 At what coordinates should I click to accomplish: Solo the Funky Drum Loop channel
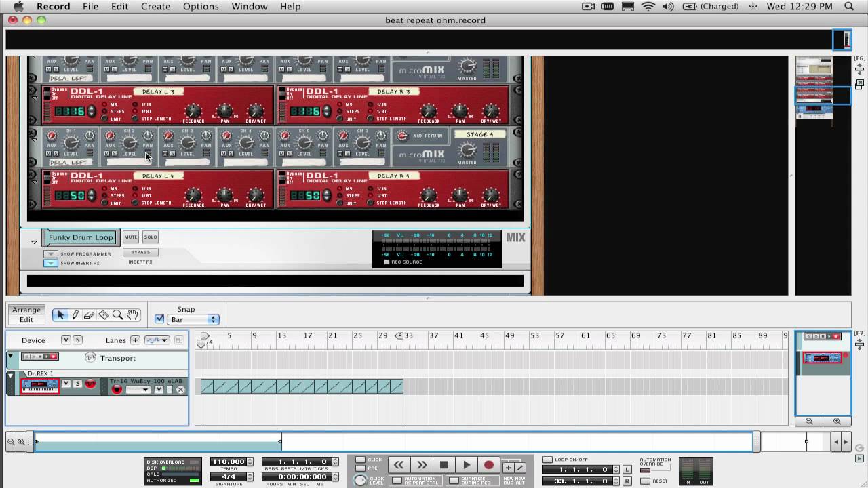150,237
